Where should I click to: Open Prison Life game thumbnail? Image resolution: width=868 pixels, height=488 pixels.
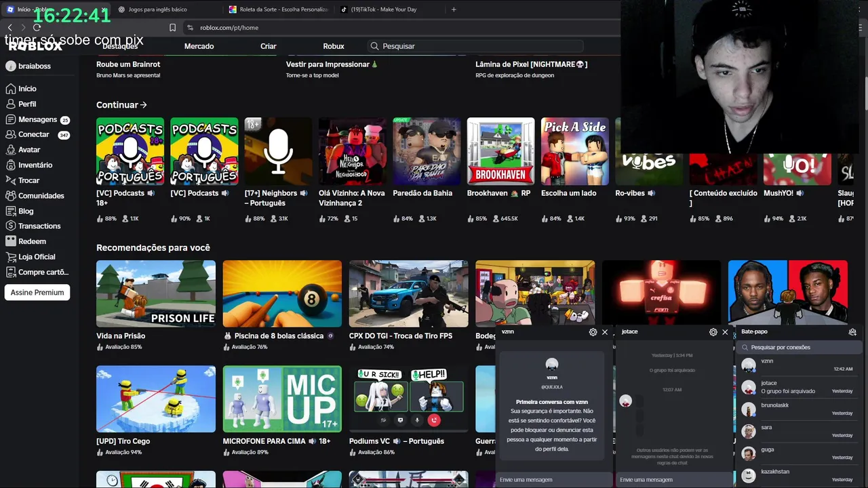pos(156,293)
